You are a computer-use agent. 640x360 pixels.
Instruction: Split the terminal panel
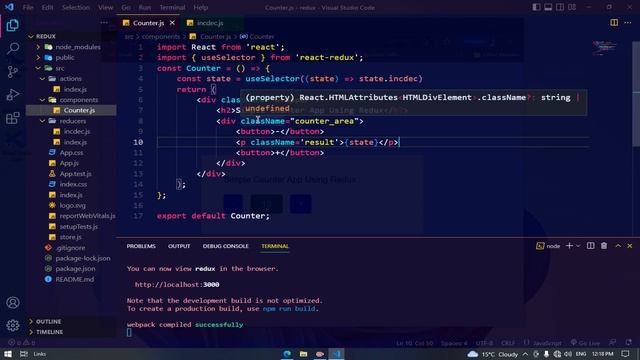[x=591, y=246]
